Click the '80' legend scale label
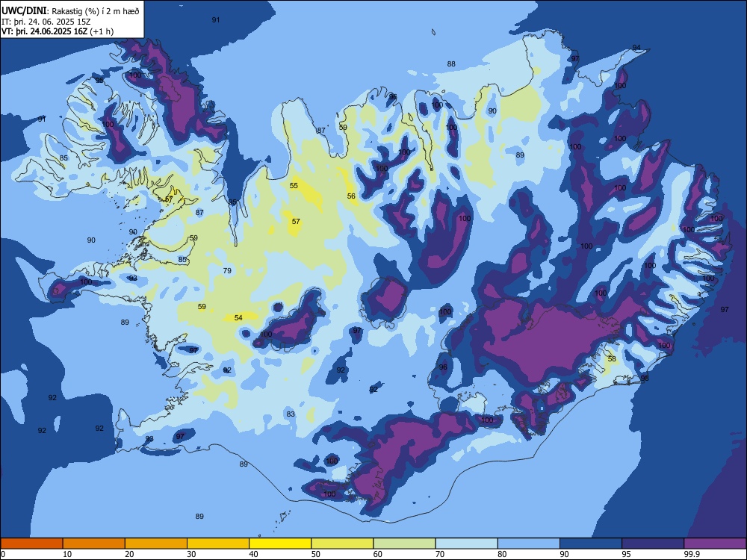 502,554
